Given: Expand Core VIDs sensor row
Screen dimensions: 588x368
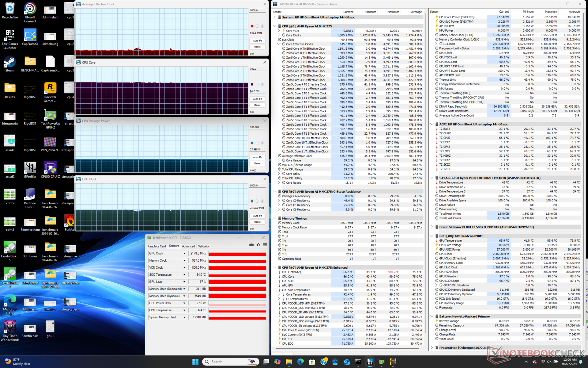Looking at the screenshot, I should click(279, 31).
